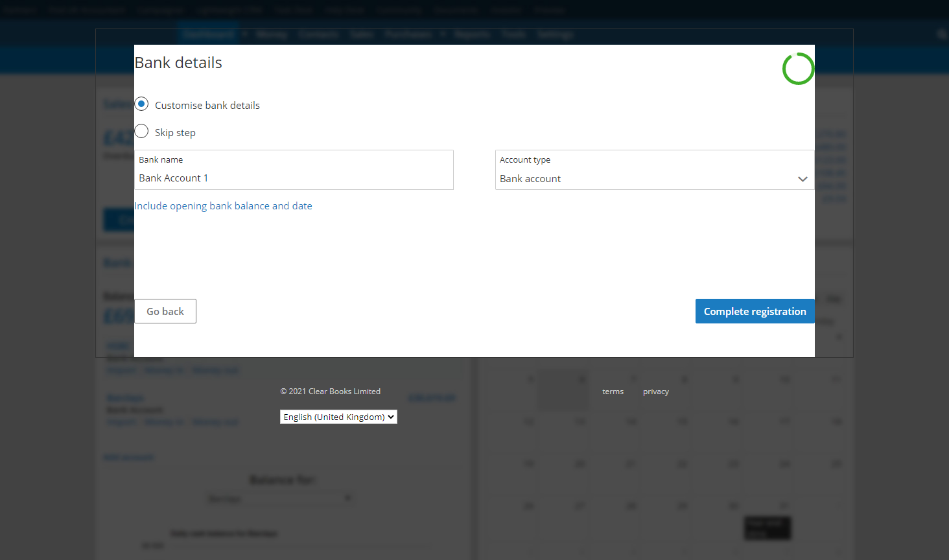Expand the English (United Kingdom) language selector

[338, 417]
